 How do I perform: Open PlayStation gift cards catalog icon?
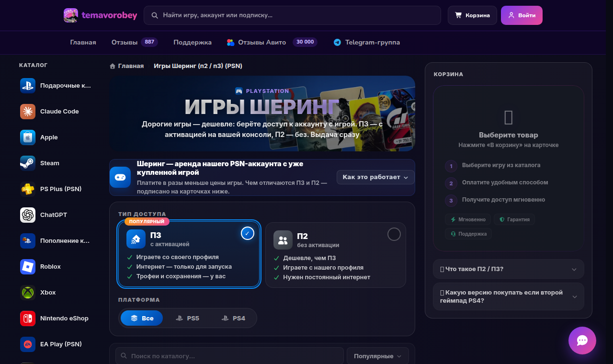click(x=28, y=86)
